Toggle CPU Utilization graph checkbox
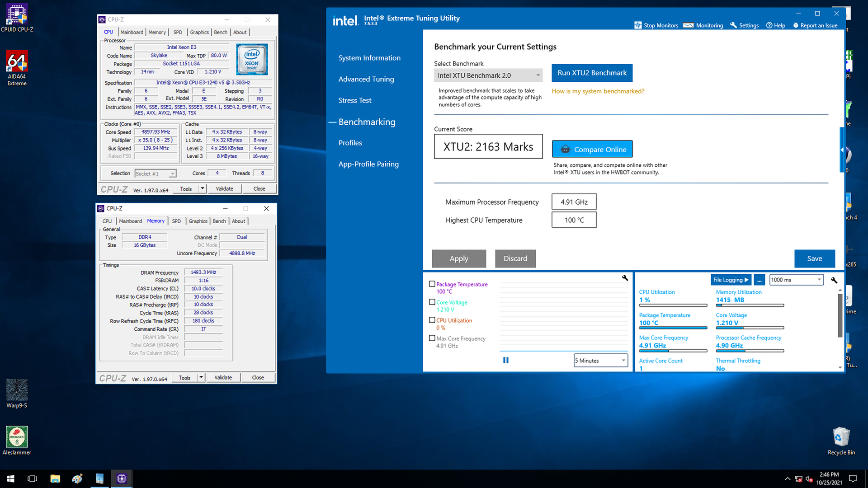This screenshot has height=488, width=868. pos(432,320)
